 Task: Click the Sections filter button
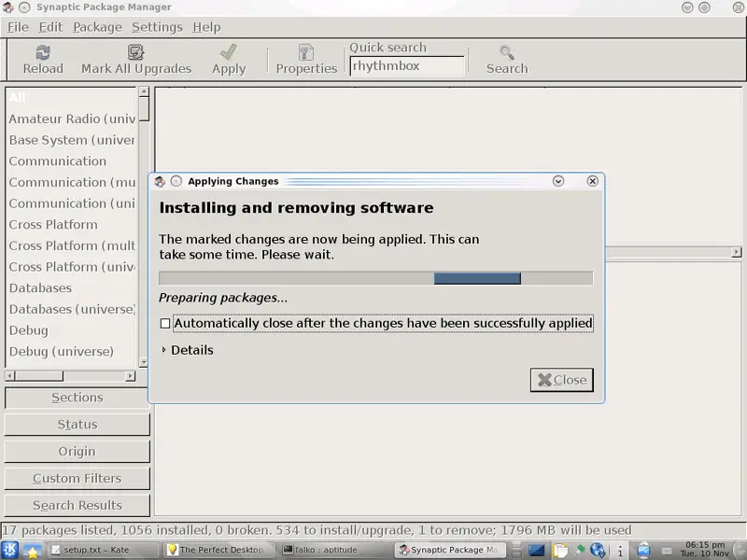[x=78, y=398]
